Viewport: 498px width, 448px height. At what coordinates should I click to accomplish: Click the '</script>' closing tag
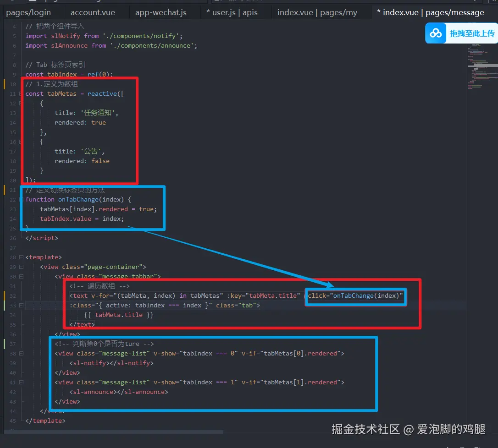click(x=42, y=238)
